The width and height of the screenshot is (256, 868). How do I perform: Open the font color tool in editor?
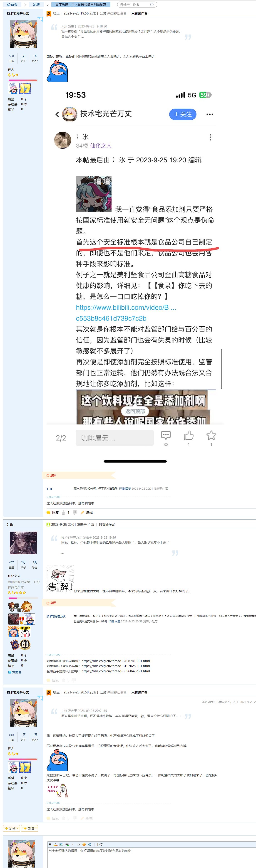pyautogui.click(x=56, y=844)
